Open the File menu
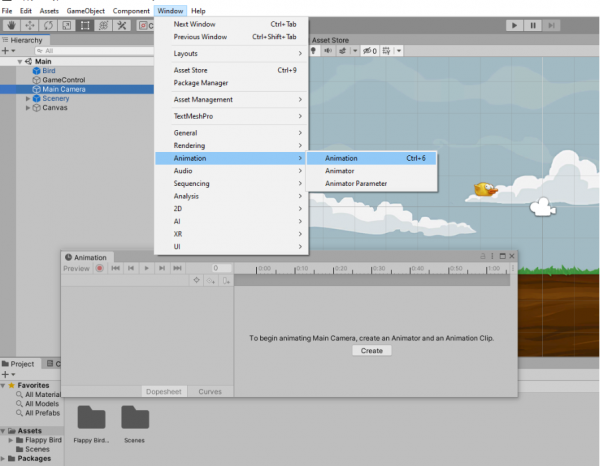Image resolution: width=600 pixels, height=466 pixels. coord(7,11)
